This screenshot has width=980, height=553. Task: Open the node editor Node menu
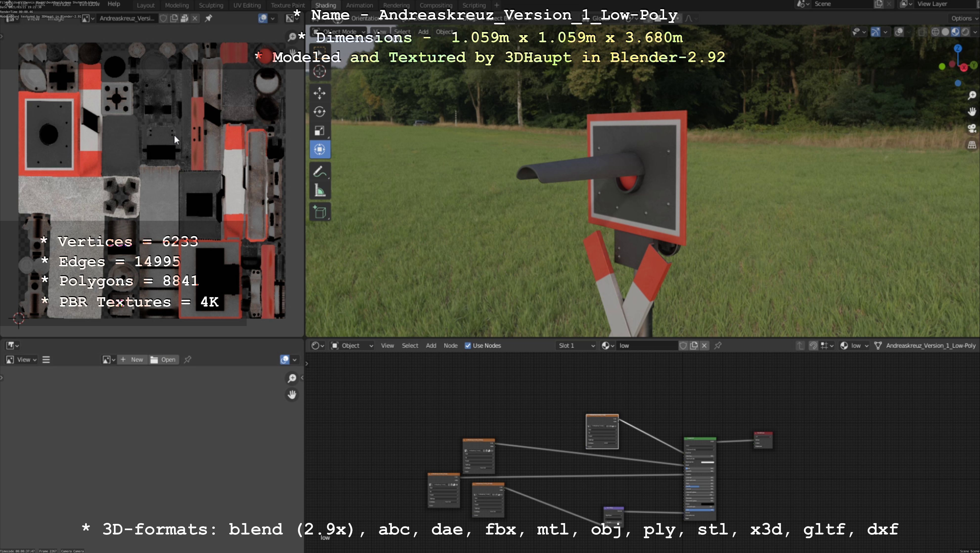click(450, 346)
